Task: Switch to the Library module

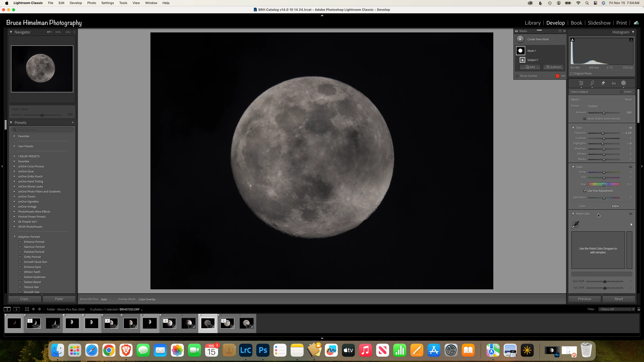Action: click(x=533, y=23)
